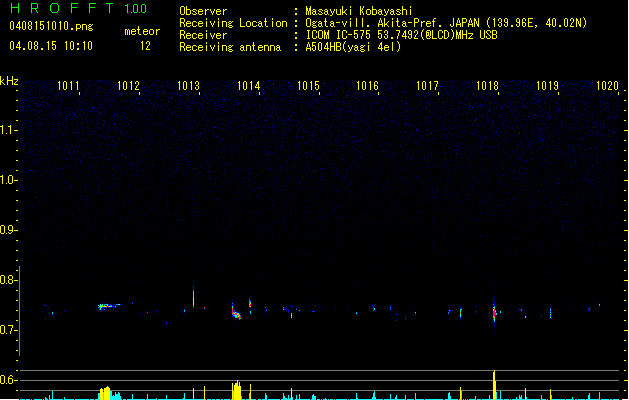Viewport: 629px width, 400px height.
Task: Click the 'Receiver' label
Action: [203, 35]
